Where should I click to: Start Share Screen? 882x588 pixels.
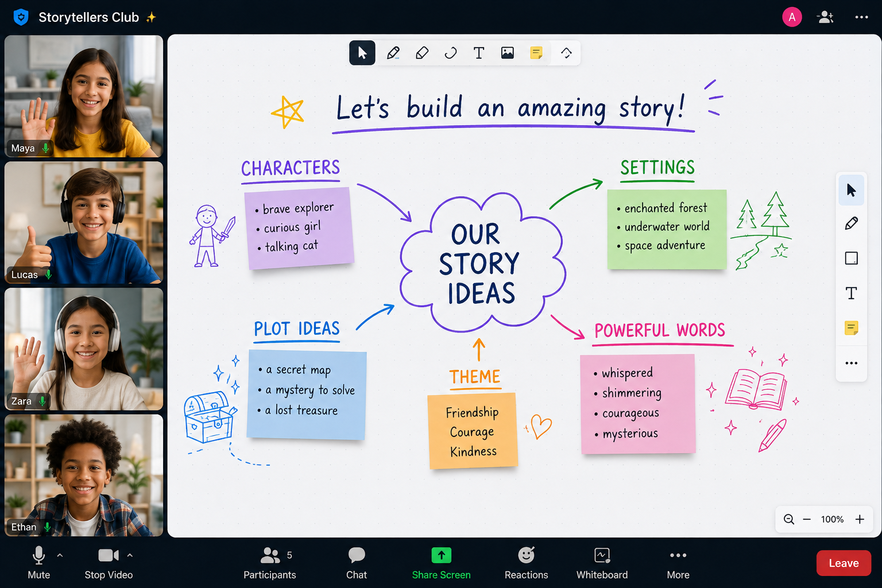[441, 563]
